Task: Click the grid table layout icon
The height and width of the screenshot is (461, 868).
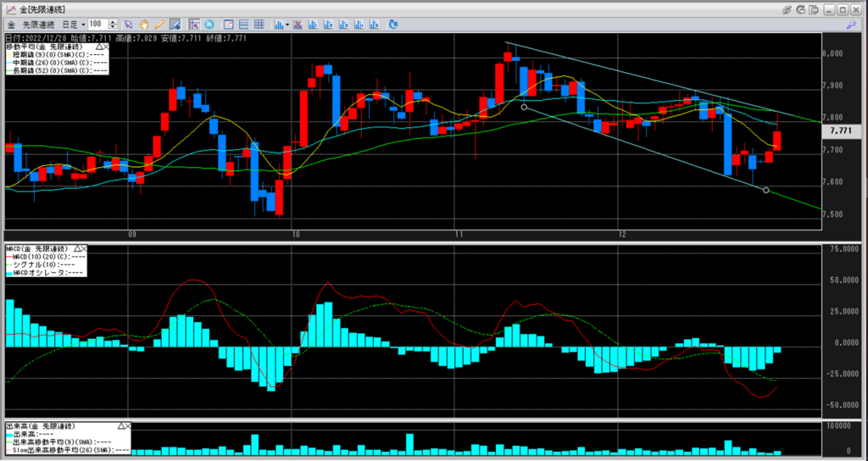Action: tap(259, 25)
